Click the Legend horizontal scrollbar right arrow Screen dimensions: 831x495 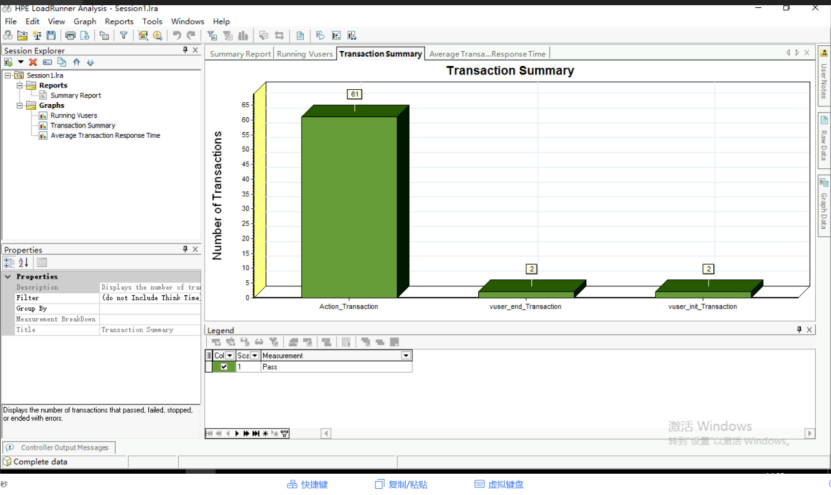pos(809,434)
